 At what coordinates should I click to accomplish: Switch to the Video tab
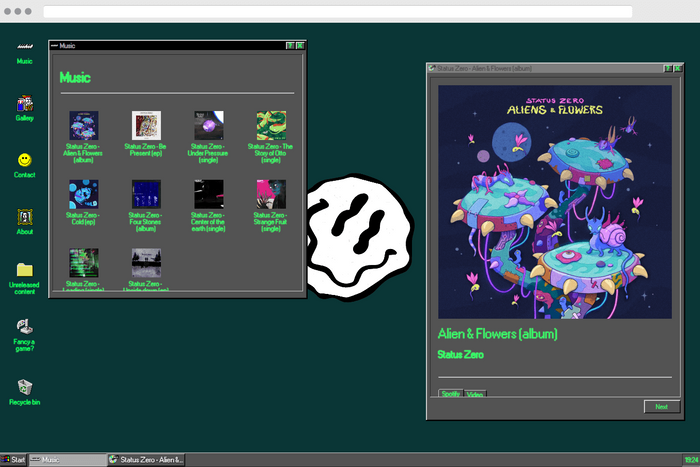click(x=475, y=394)
